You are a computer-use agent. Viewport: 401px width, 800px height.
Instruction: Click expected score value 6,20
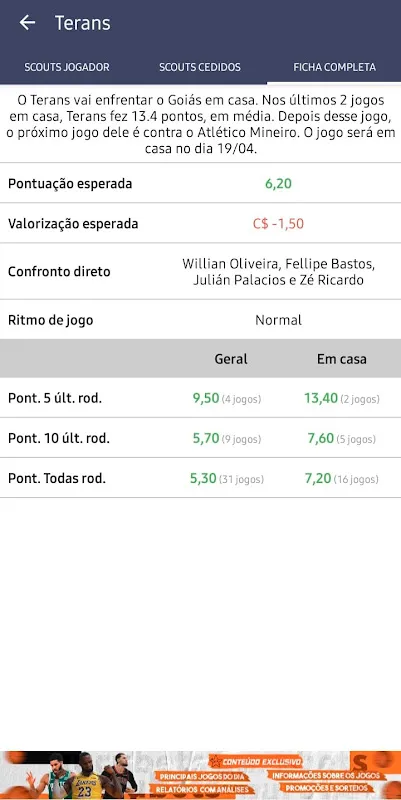tap(278, 184)
